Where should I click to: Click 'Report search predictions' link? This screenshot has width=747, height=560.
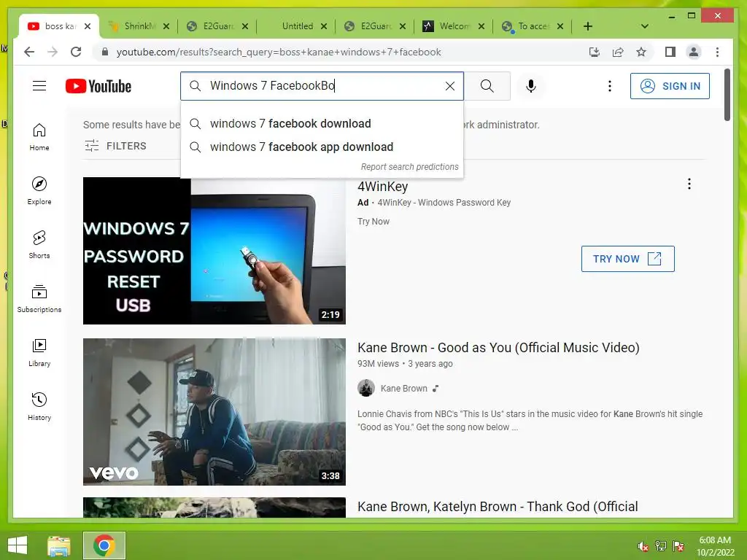click(x=409, y=167)
